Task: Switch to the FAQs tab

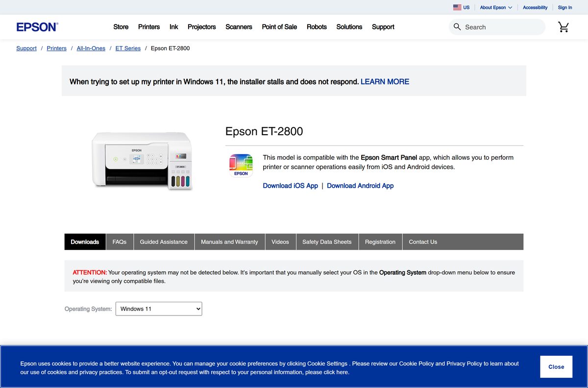Action: (x=120, y=242)
